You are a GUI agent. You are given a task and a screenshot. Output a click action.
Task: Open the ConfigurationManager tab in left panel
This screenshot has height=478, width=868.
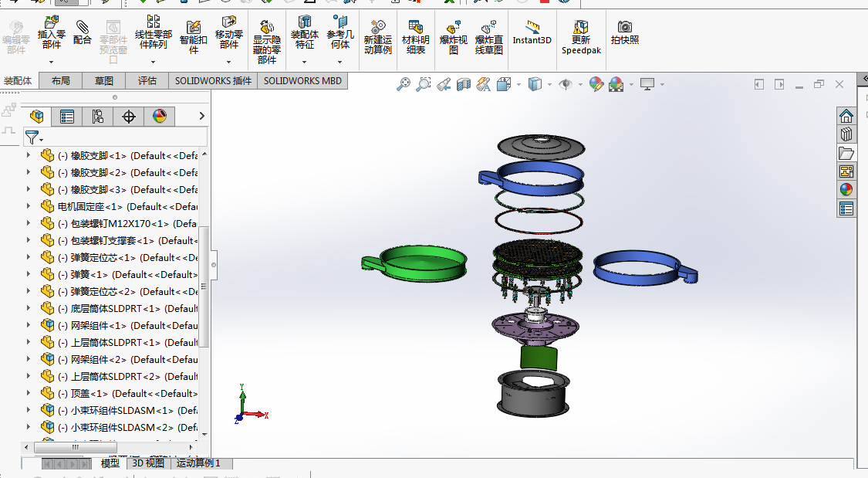(98, 117)
